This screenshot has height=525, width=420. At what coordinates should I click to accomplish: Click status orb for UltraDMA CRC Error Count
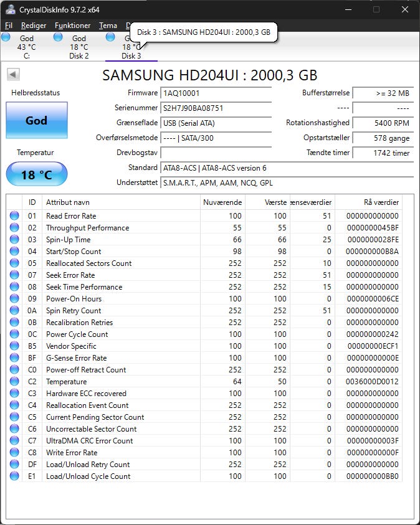[x=14, y=440]
